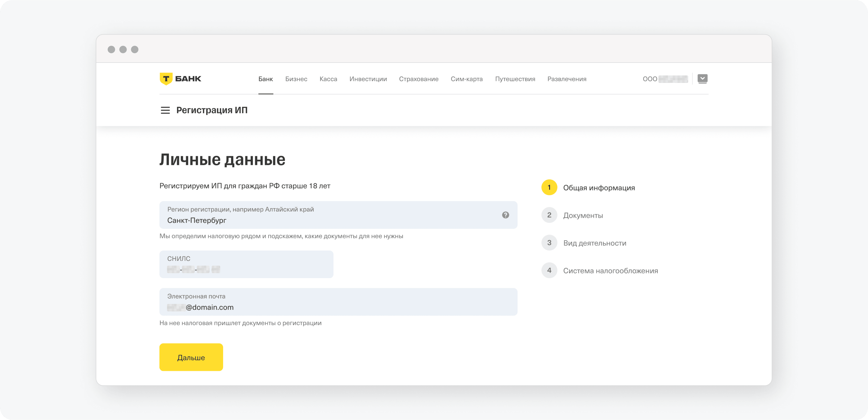
Task: Select step 2 Документы
Action: point(572,215)
